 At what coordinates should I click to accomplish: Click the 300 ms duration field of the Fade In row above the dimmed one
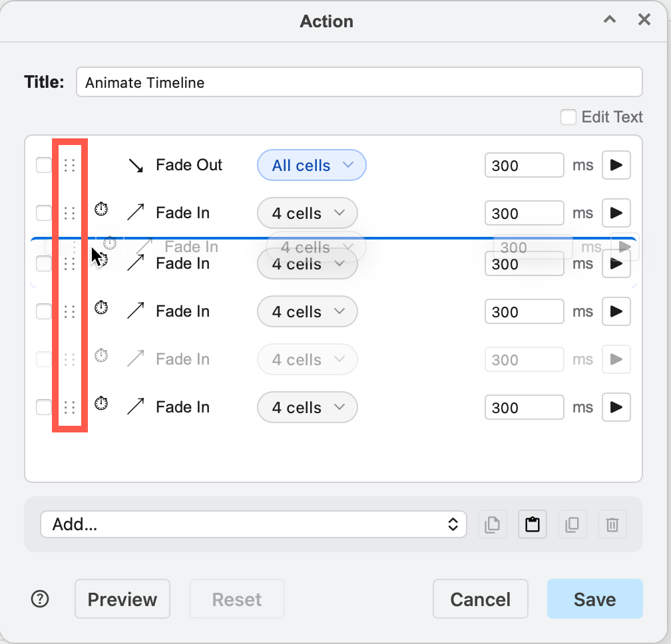(525, 311)
